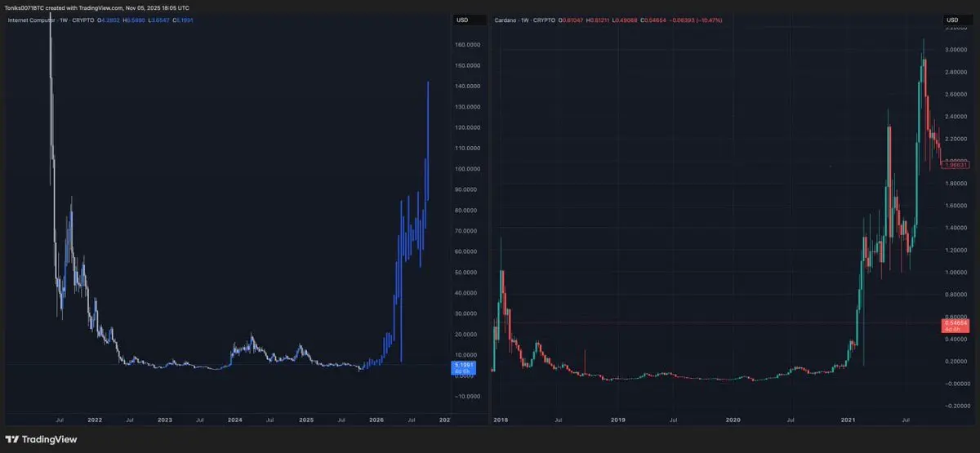980x453 pixels.
Task: Select the blue 5.1991 current price label
Action: pos(463,368)
